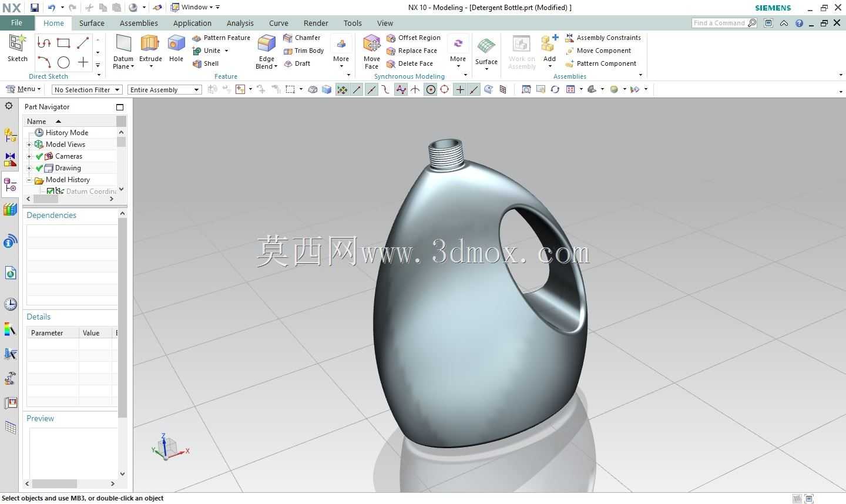Image resolution: width=846 pixels, height=504 pixels.
Task: Select the Profile sketch curve tool
Action: click(44, 43)
